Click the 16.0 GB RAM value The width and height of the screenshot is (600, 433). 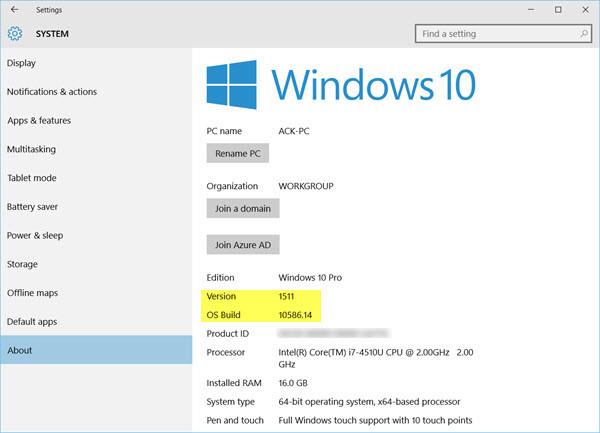[293, 383]
